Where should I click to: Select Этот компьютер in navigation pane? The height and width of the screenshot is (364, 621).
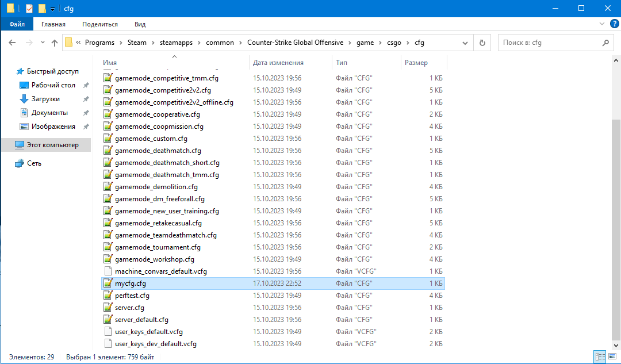pos(47,145)
